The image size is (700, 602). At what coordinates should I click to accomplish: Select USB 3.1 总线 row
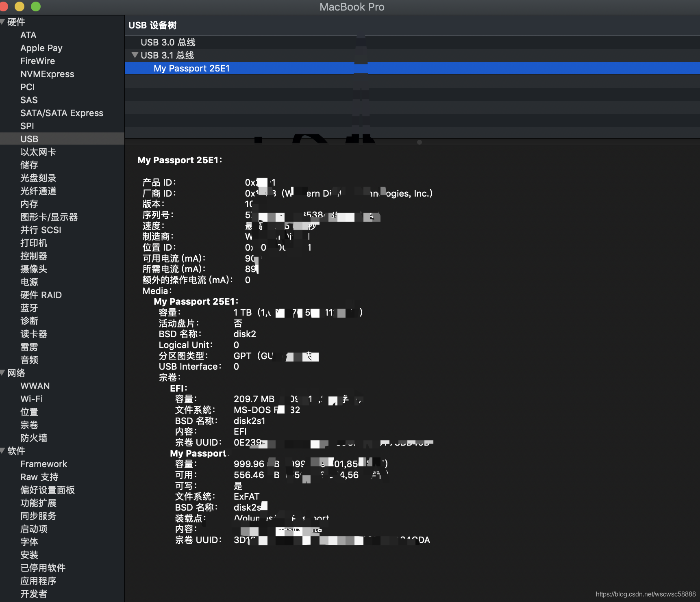(x=413, y=55)
